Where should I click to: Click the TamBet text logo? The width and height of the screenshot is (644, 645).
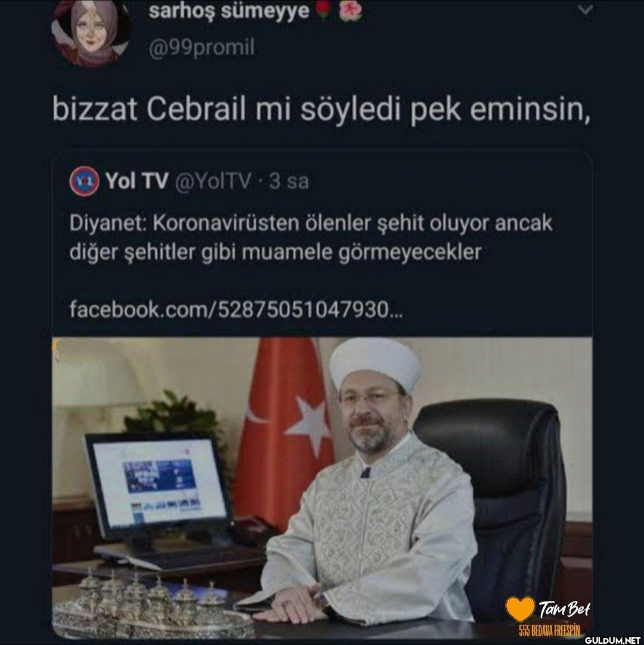point(564,609)
